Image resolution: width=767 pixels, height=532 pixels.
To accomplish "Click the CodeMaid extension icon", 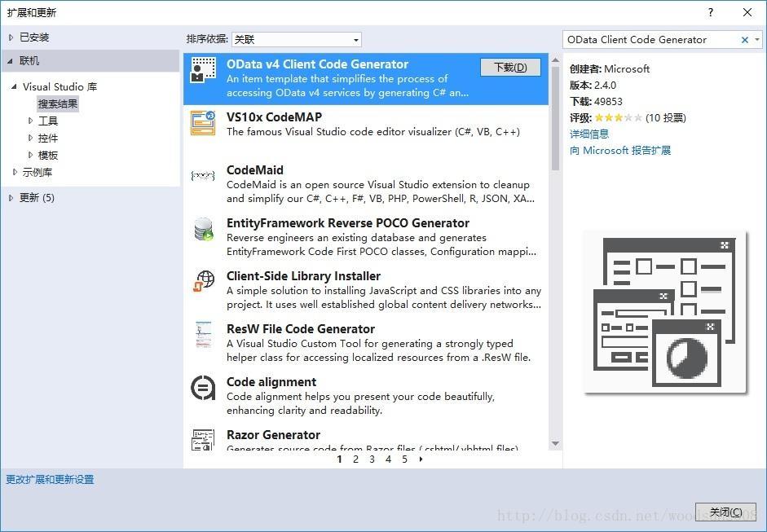I will point(203,175).
